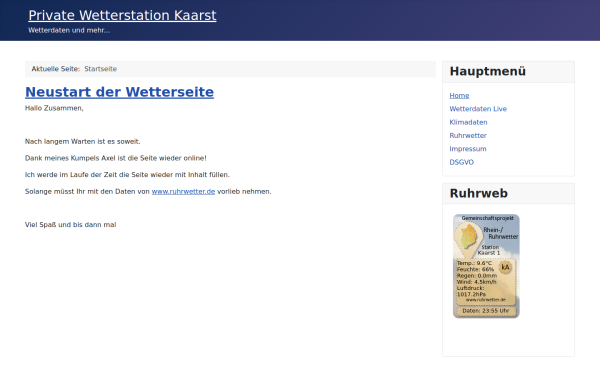Open the DSGVO menu link
Image resolution: width=600 pixels, height=375 pixels.
[x=461, y=162]
